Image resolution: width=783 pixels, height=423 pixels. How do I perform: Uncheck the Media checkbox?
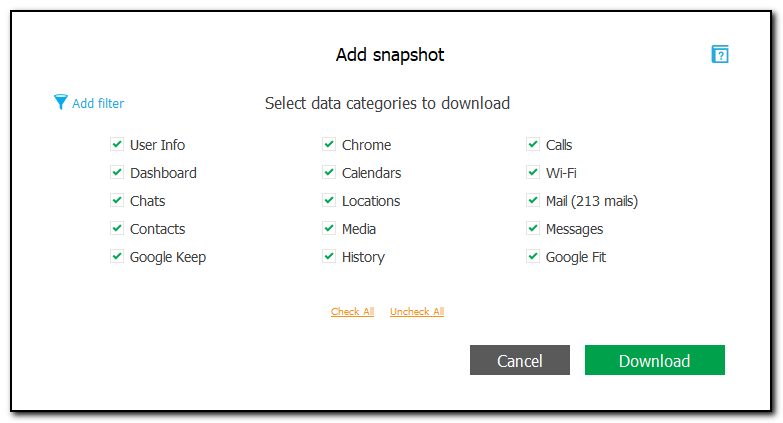[329, 229]
